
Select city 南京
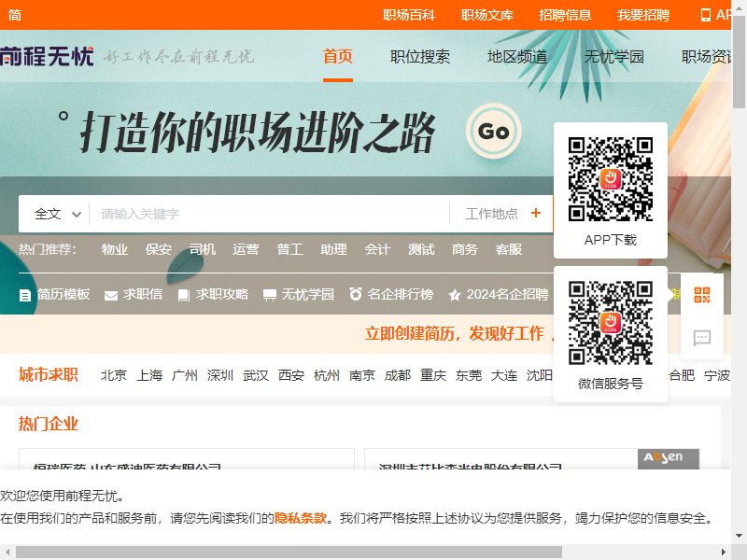[362, 375]
